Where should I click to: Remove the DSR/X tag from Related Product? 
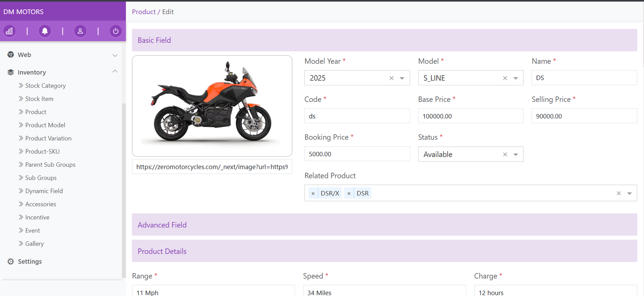(313, 193)
